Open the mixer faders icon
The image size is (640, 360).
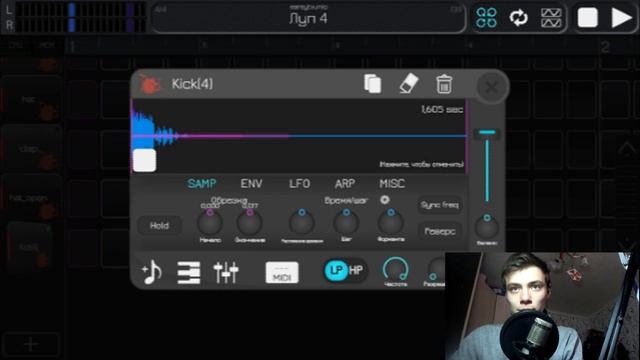[x=226, y=272]
